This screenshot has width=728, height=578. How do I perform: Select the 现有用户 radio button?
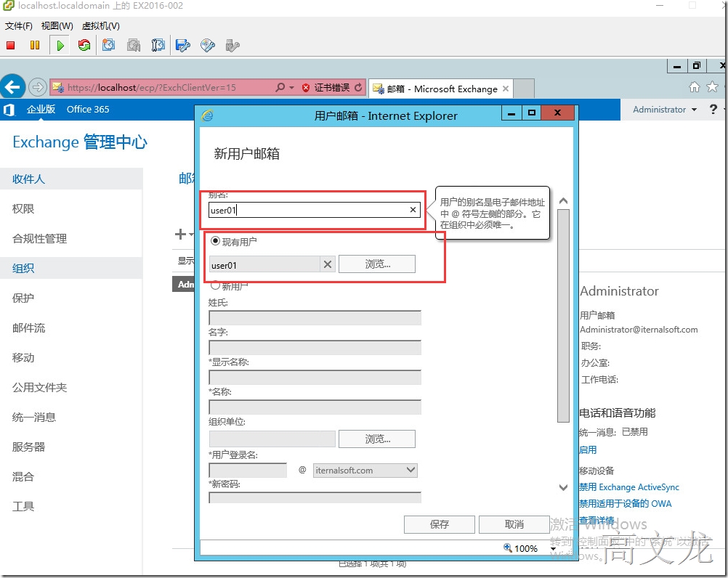(216, 241)
